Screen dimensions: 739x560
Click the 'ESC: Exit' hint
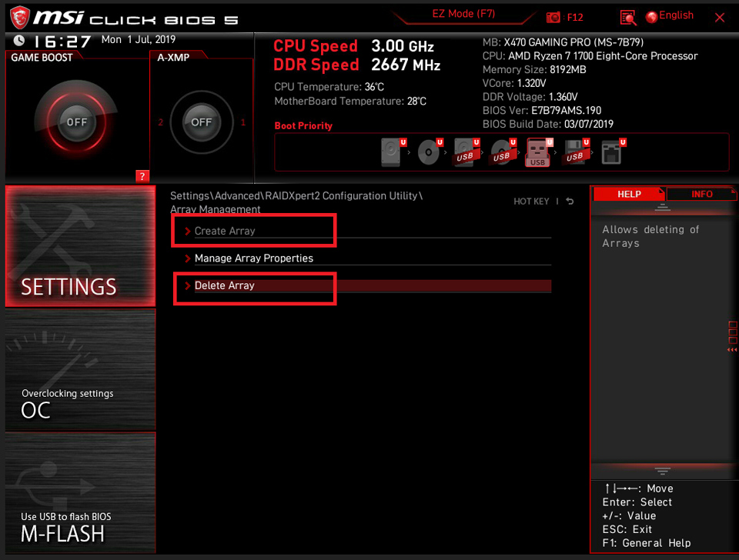(627, 529)
